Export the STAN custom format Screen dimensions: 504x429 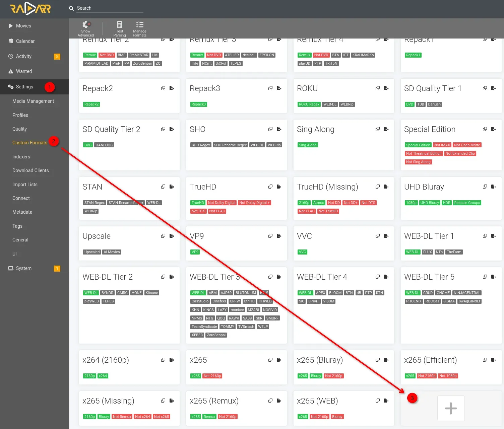click(172, 187)
